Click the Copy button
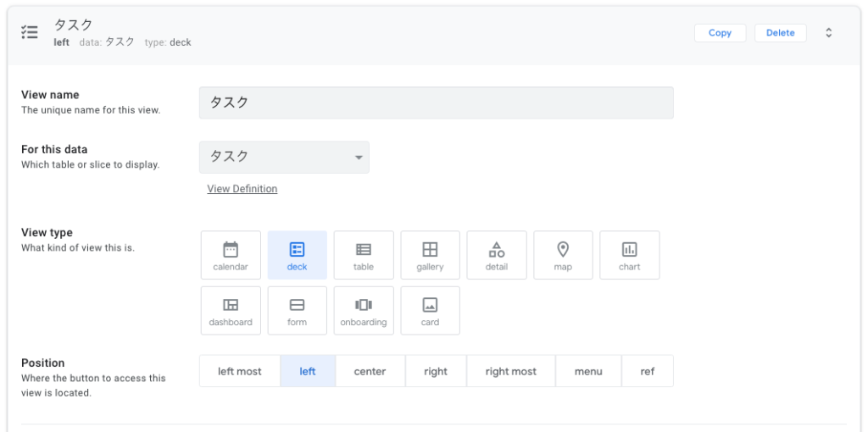 pos(720,33)
